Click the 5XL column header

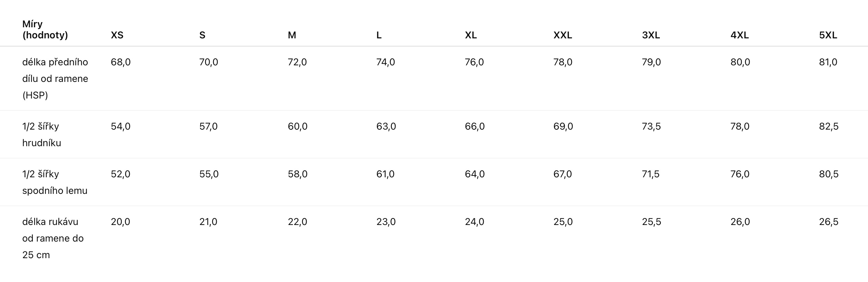tap(828, 35)
